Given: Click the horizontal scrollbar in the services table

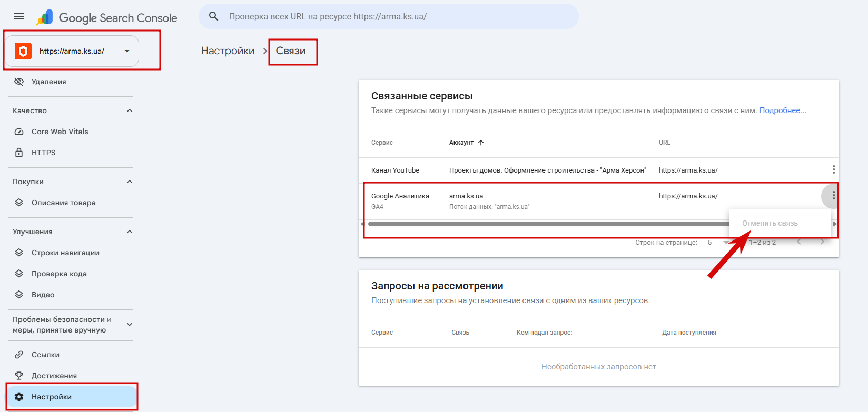Looking at the screenshot, I should click(548, 224).
